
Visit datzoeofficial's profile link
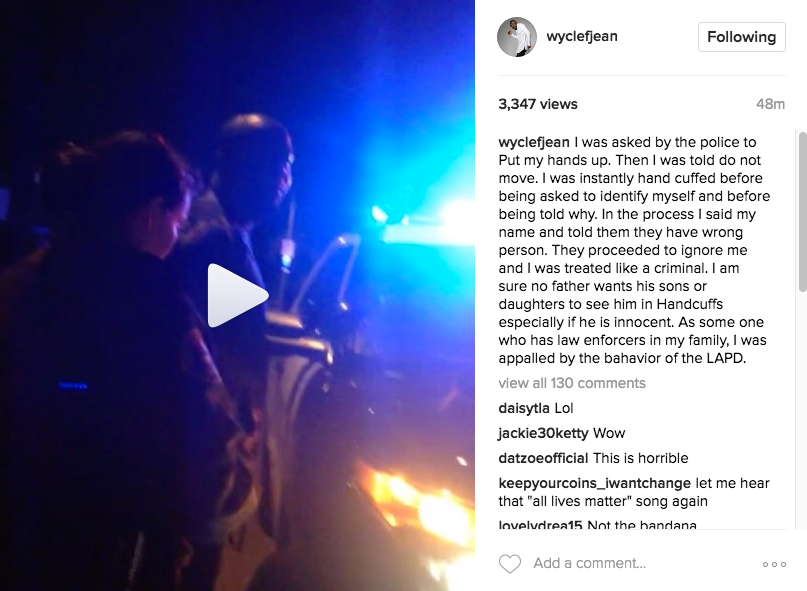pyautogui.click(x=543, y=458)
